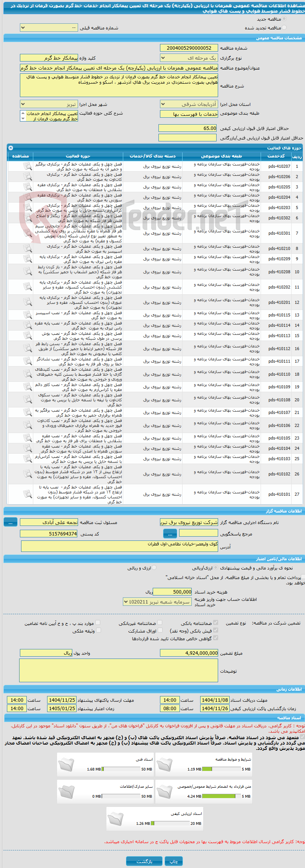Click the دسته بندی کالا/خدمات column header
305x868 pixels.
[x=153, y=156]
